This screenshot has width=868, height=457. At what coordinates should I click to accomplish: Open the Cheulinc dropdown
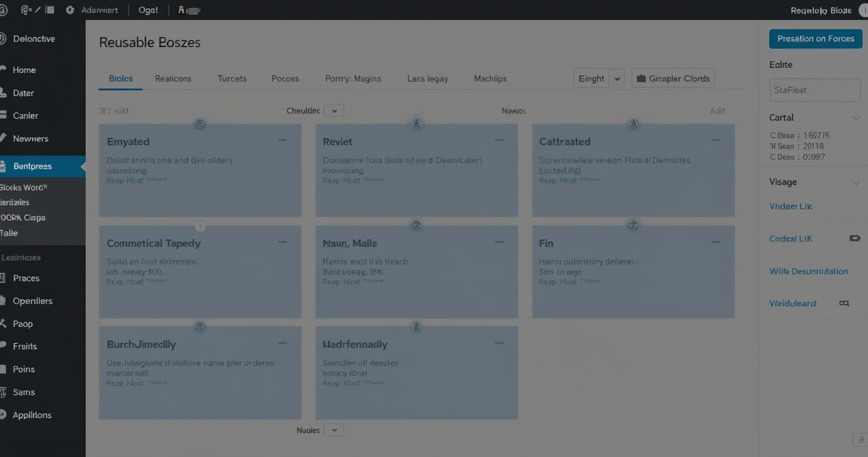(334, 111)
